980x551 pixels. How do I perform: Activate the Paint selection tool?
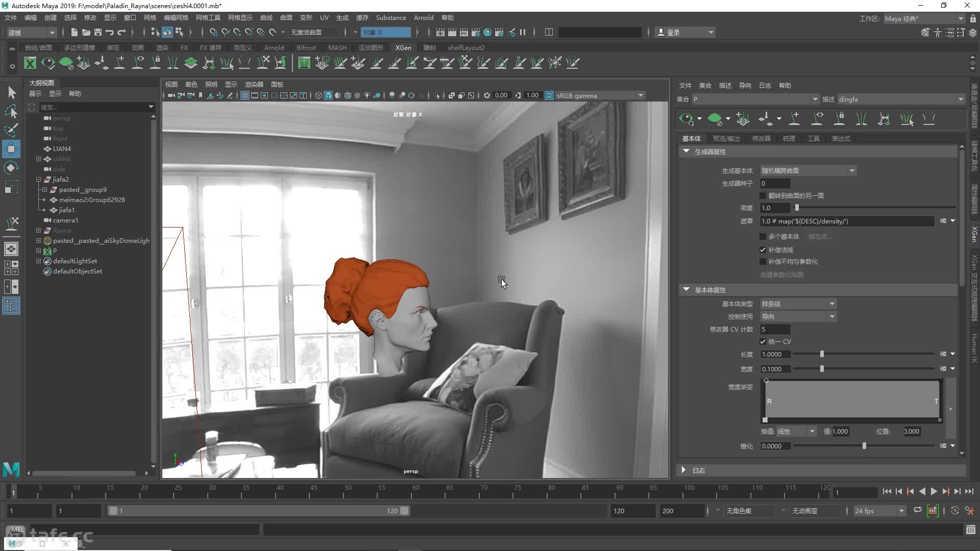click(x=11, y=130)
